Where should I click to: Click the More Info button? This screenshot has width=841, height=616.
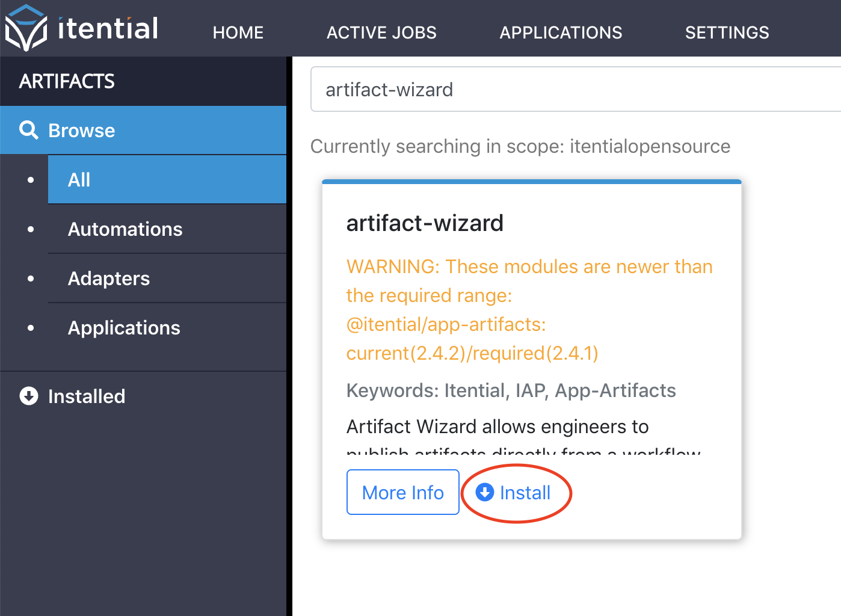(x=402, y=492)
